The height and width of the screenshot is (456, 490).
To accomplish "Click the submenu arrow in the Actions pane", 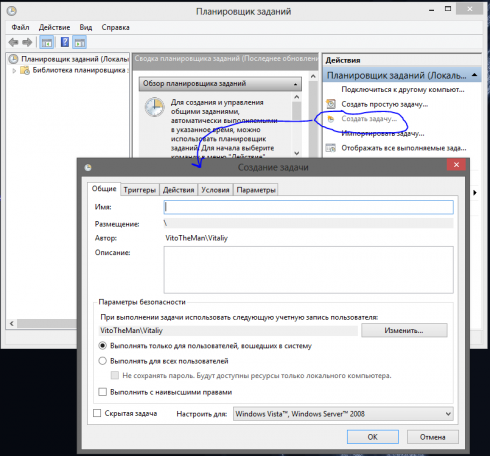I will click(475, 193).
